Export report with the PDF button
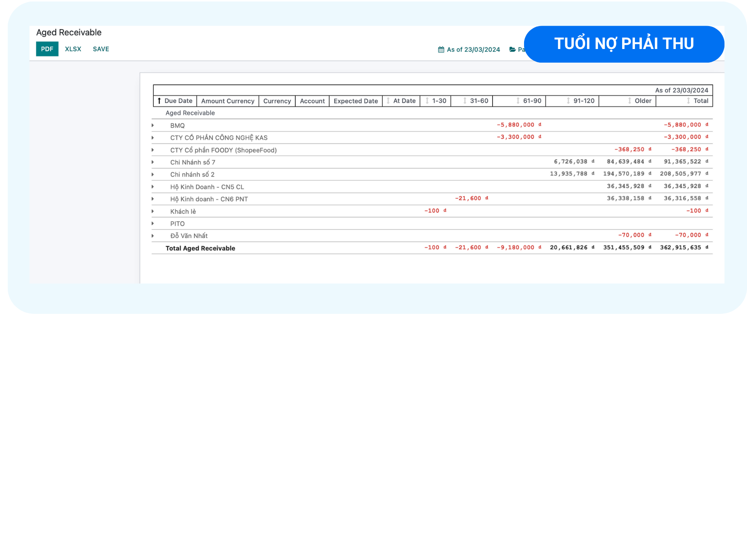Viewport: 747px width, 560px height. pyautogui.click(x=47, y=49)
